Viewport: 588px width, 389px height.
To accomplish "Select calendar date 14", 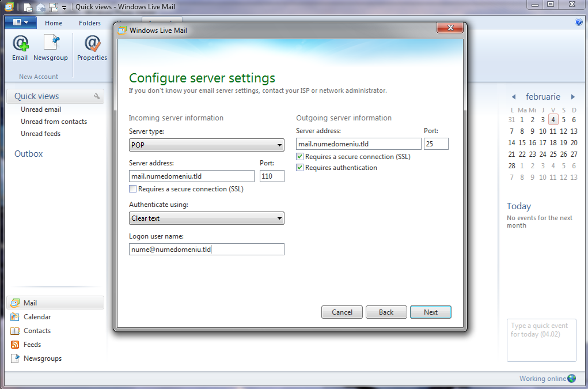I will point(511,143).
